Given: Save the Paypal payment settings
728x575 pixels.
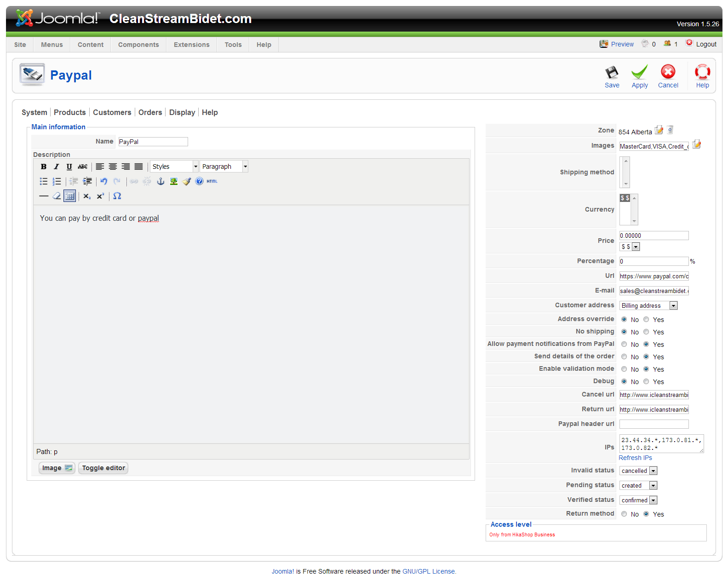Looking at the screenshot, I should [x=612, y=76].
